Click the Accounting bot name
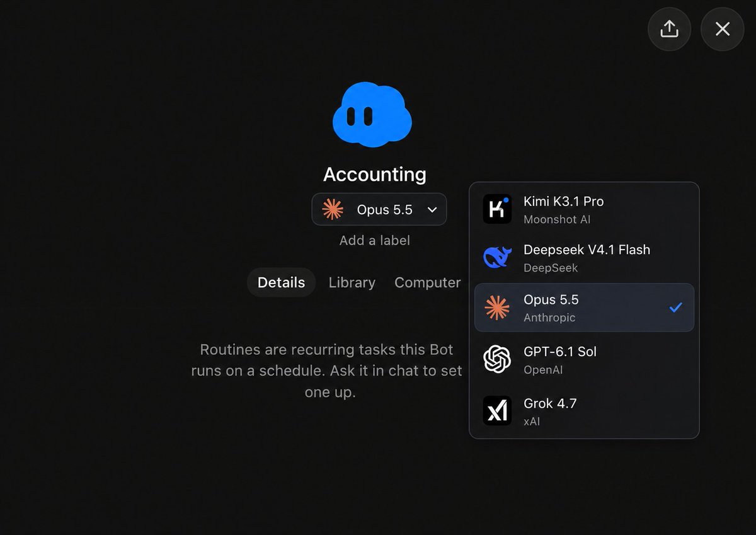The height and width of the screenshot is (535, 756). (x=375, y=174)
